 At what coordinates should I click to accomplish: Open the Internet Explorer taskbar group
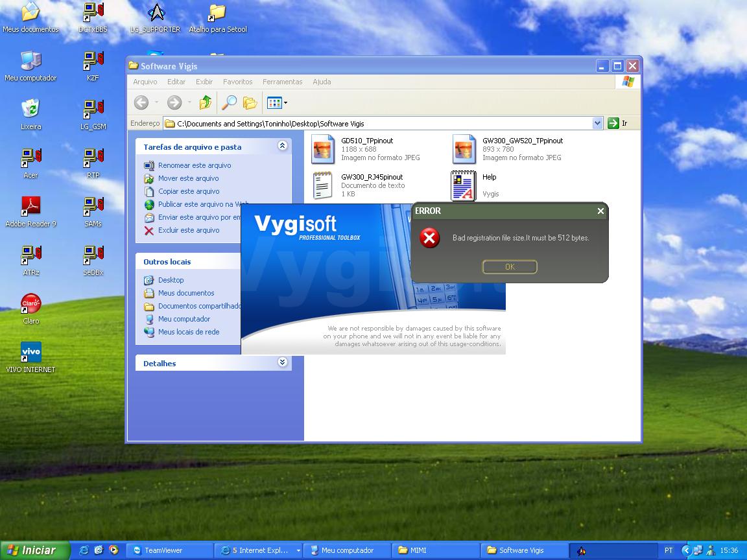point(258,550)
